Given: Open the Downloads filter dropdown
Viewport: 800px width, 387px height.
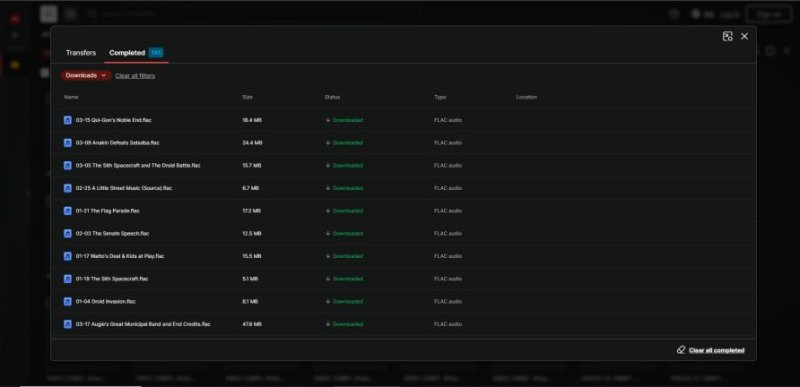Looking at the screenshot, I should [x=86, y=75].
